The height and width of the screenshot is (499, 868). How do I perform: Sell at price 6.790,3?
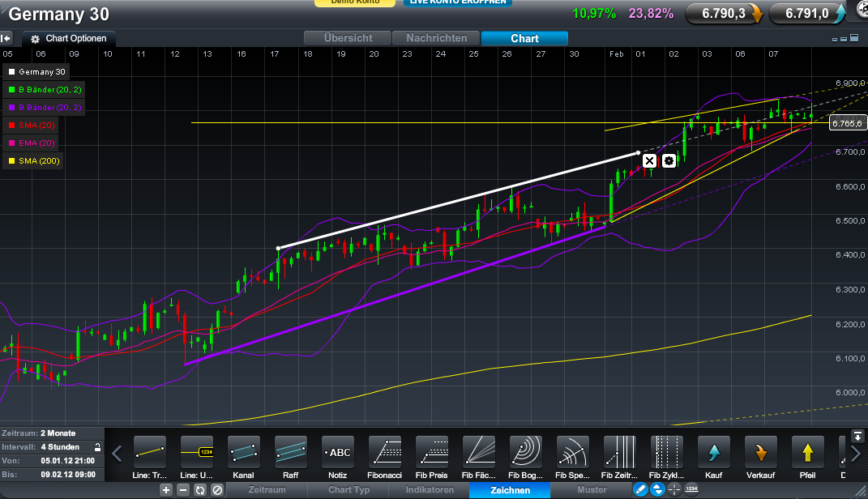724,13
